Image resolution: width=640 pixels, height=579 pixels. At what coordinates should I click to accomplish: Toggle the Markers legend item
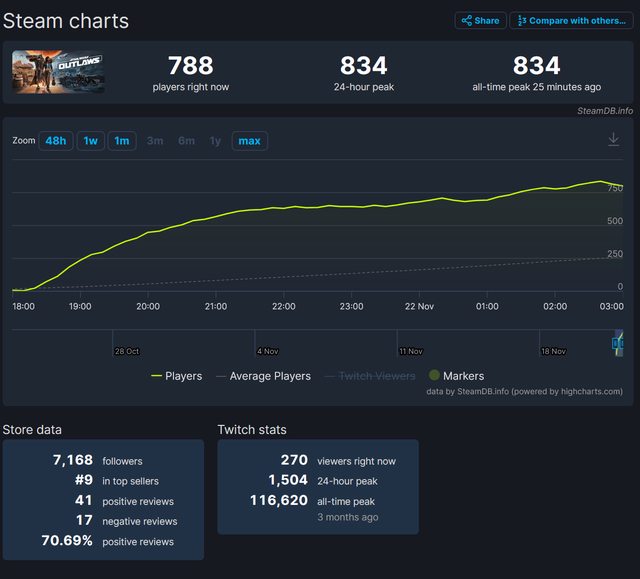coord(463,376)
